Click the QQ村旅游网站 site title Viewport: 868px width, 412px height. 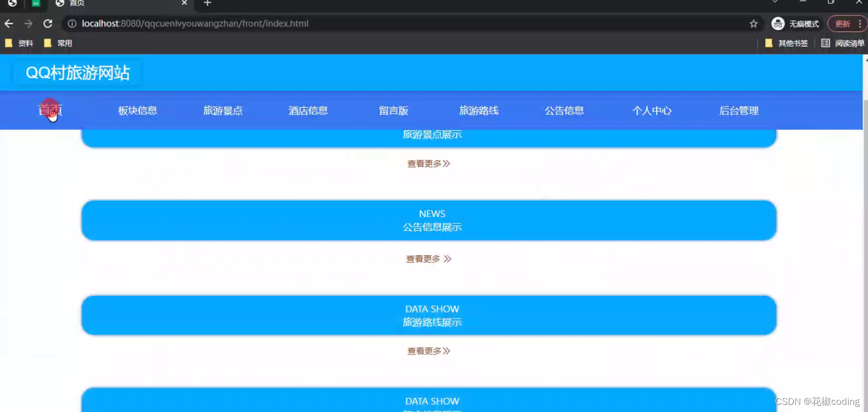(x=78, y=73)
